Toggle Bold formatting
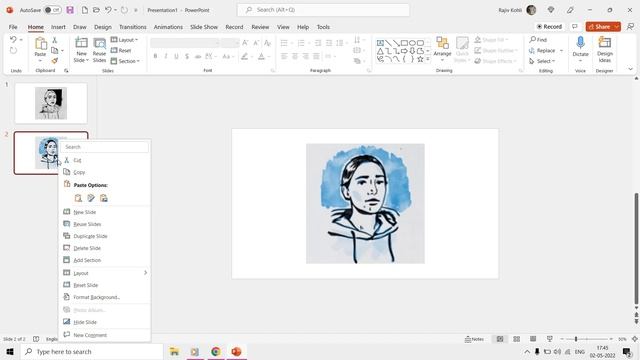 pyautogui.click(x=155, y=56)
